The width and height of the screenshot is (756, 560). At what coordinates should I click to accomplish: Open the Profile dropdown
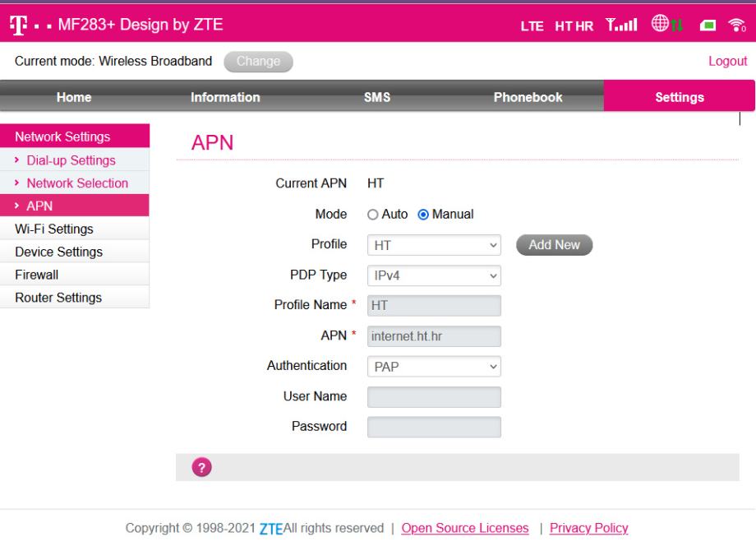(434, 245)
